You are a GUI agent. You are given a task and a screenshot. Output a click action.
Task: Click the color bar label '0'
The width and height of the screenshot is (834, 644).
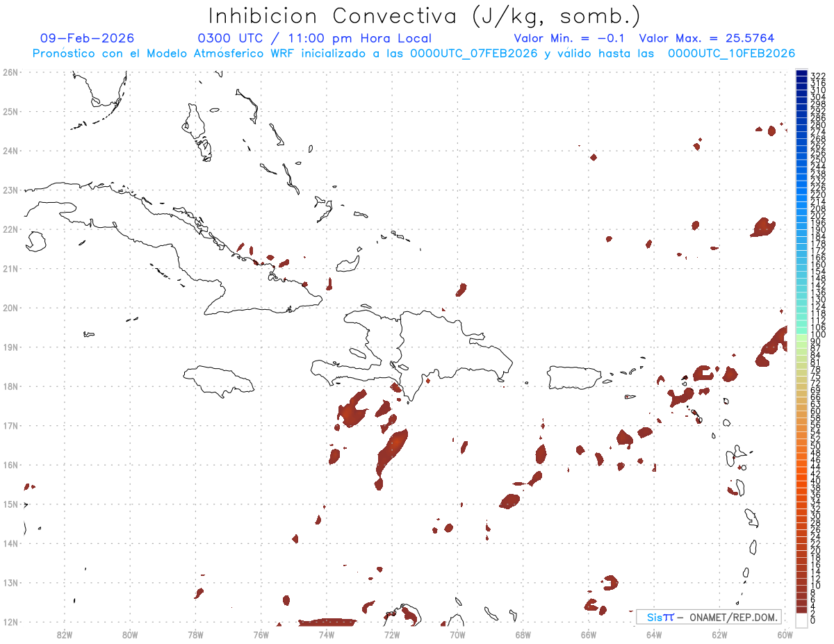click(x=813, y=620)
